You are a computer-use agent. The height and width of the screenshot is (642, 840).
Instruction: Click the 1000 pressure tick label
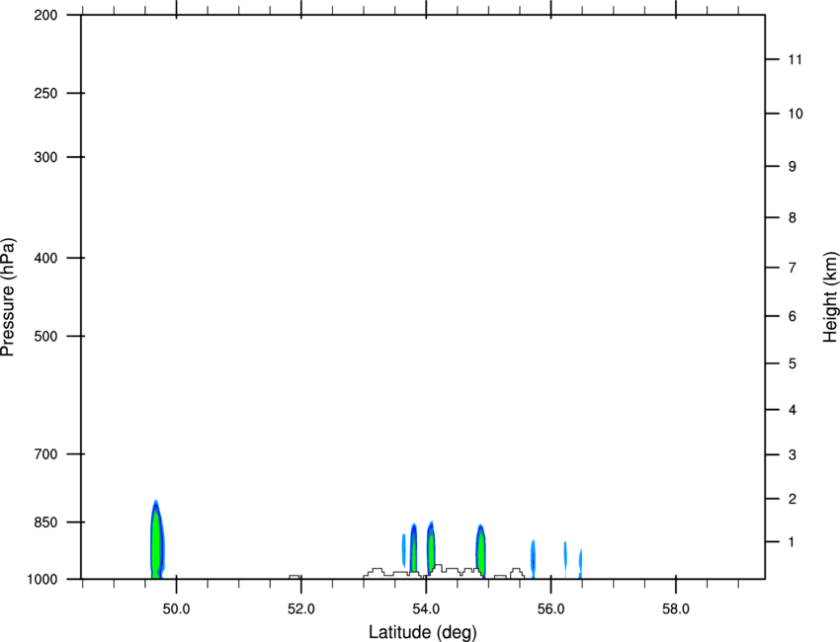click(x=42, y=579)
